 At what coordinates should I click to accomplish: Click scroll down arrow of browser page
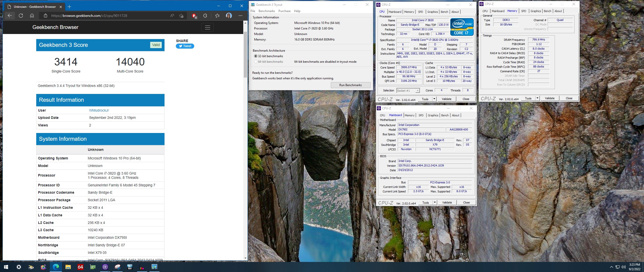point(245,258)
